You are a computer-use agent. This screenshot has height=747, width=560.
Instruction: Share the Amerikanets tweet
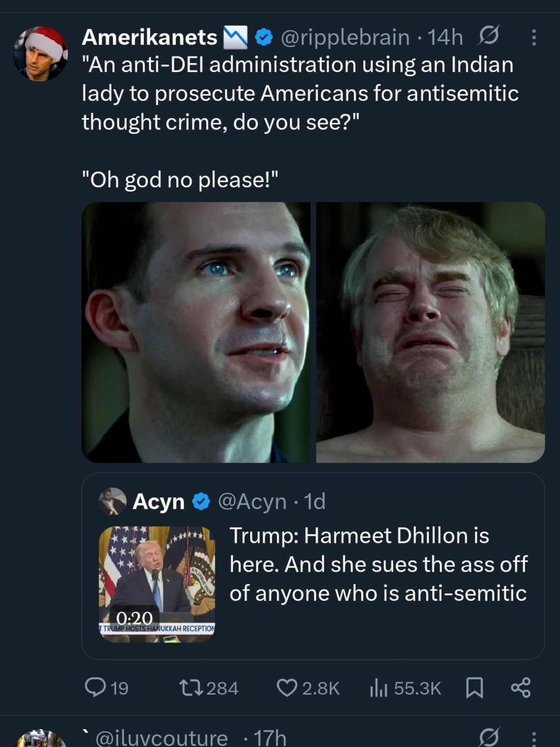(x=521, y=688)
